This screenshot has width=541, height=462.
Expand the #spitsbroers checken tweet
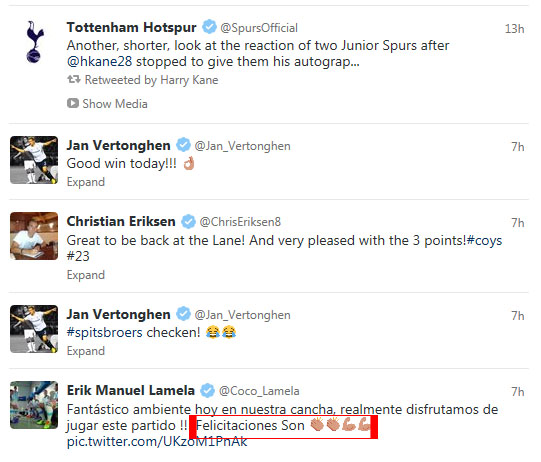pos(86,351)
